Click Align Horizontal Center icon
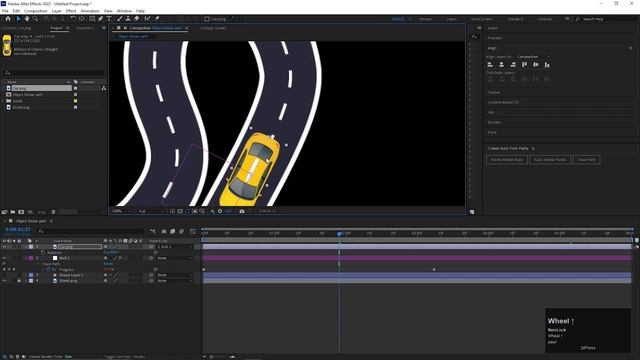 click(x=502, y=64)
